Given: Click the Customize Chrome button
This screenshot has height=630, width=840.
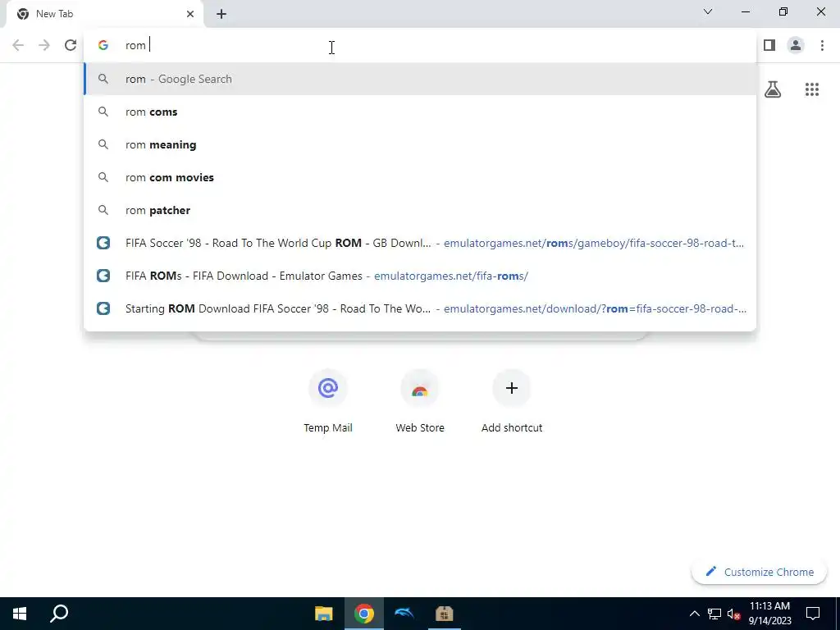Looking at the screenshot, I should click(x=760, y=572).
